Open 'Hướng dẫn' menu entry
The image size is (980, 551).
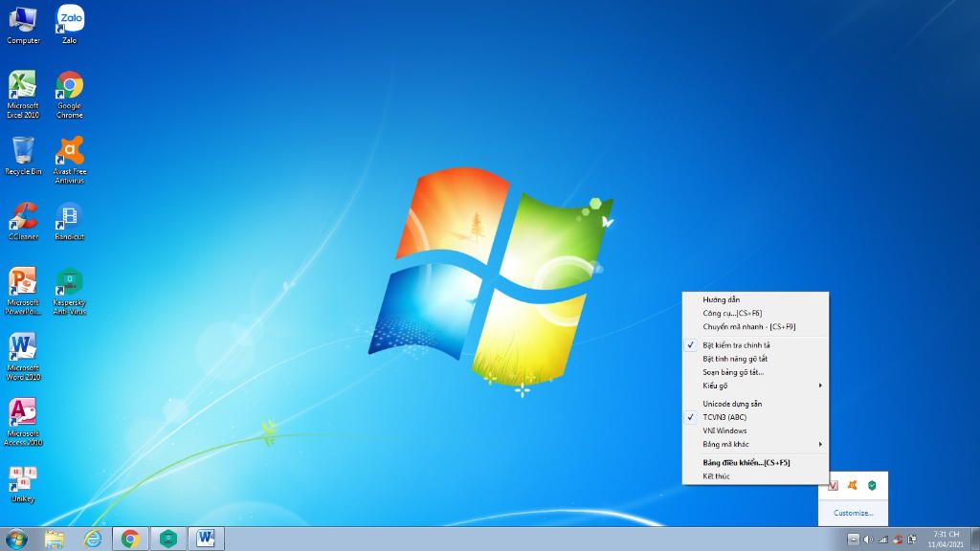pyautogui.click(x=756, y=299)
